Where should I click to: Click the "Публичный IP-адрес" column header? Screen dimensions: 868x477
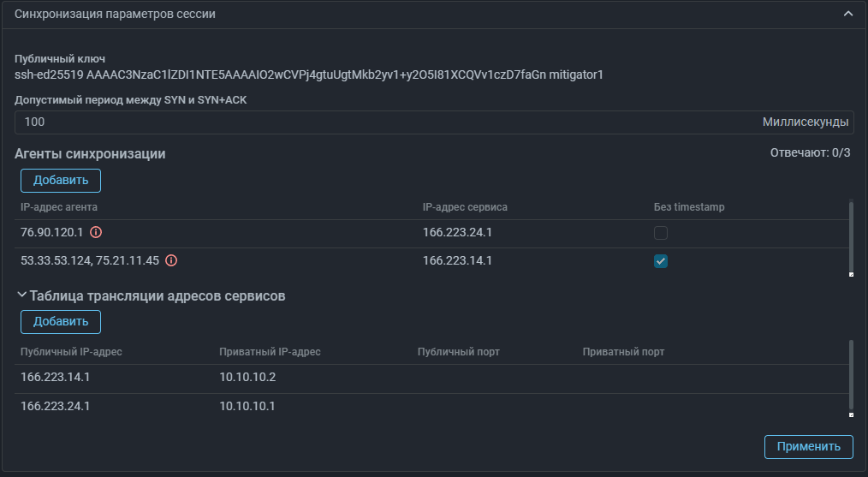click(71, 352)
